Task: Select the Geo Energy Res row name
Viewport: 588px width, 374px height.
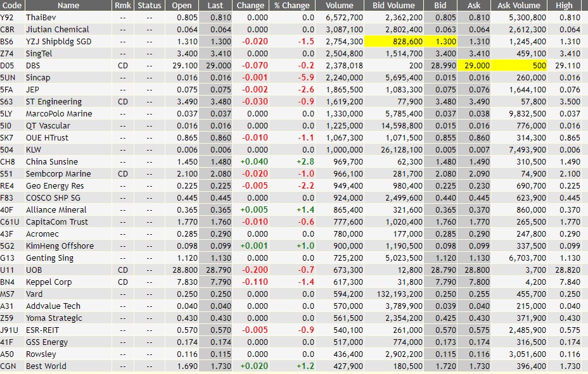Action: pos(54,185)
